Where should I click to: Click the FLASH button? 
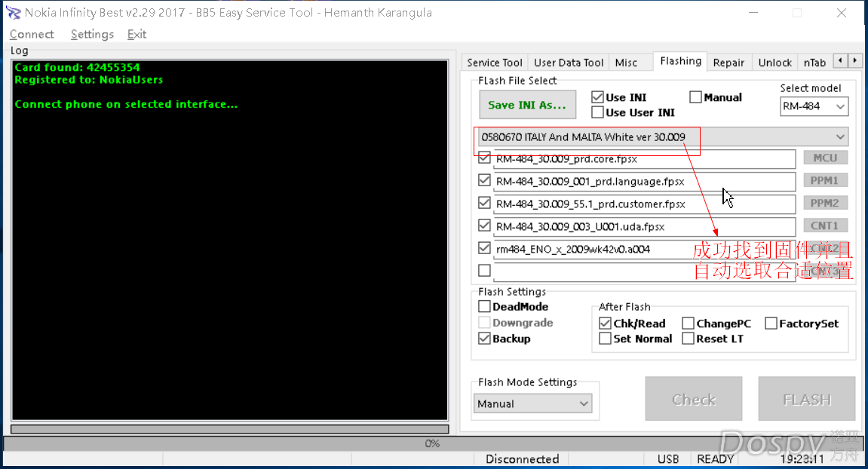(x=807, y=399)
